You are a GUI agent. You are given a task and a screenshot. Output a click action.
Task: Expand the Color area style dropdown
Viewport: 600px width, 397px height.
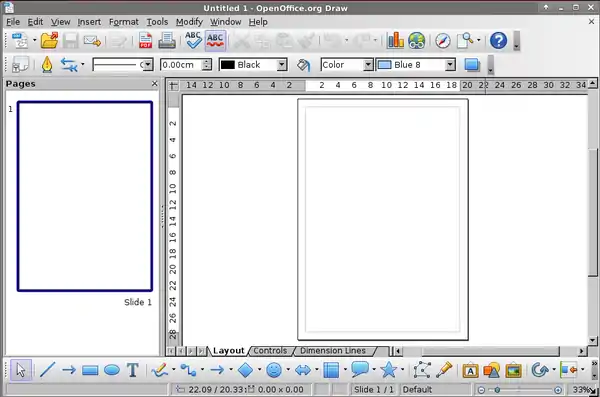368,65
